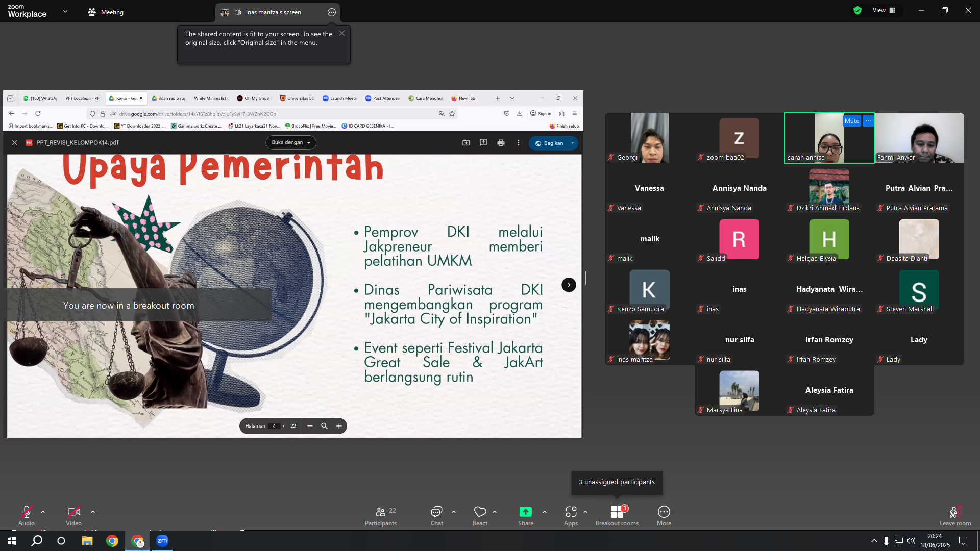
Task: Open the Windows Start menu
Action: point(12,541)
